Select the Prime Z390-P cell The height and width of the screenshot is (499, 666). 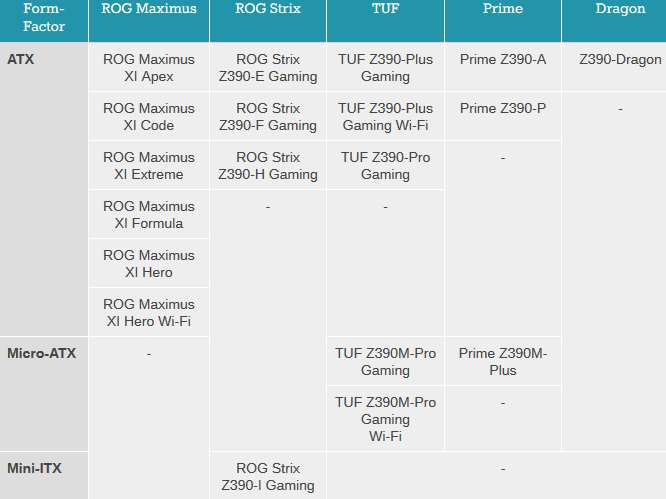[x=503, y=108]
